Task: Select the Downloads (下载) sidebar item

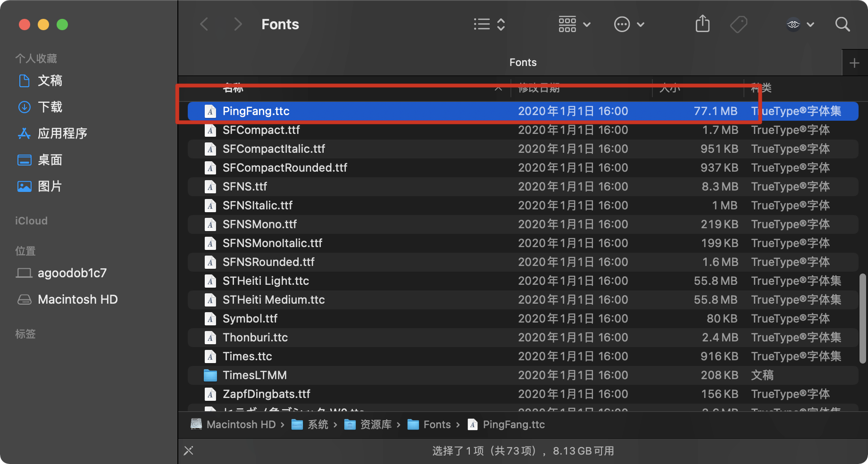Action: [50, 107]
